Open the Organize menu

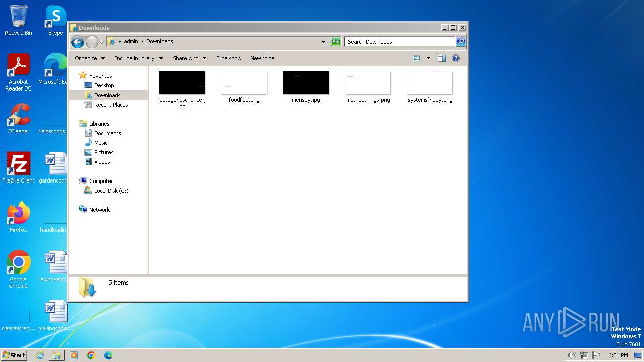[90, 58]
